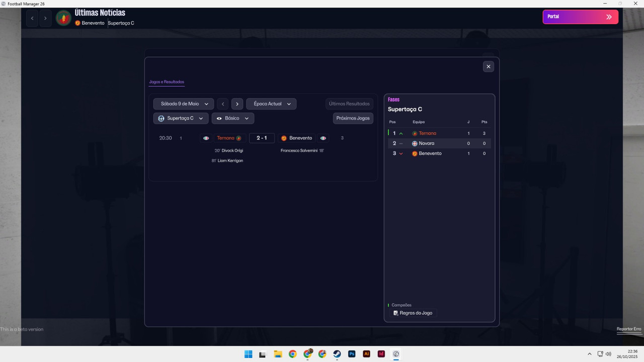Click the Fases heading in side panel
Image resolution: width=644 pixels, height=362 pixels.
coord(393,100)
